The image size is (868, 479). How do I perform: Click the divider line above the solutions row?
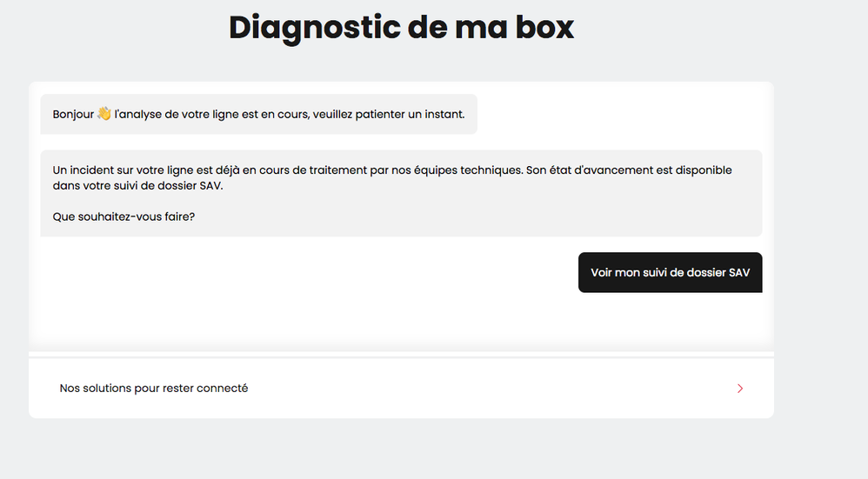point(401,357)
